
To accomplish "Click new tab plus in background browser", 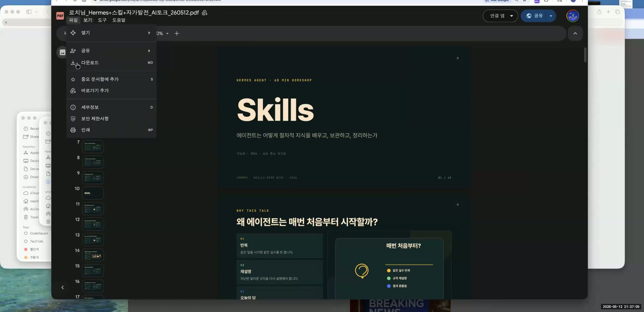I will point(608,12).
